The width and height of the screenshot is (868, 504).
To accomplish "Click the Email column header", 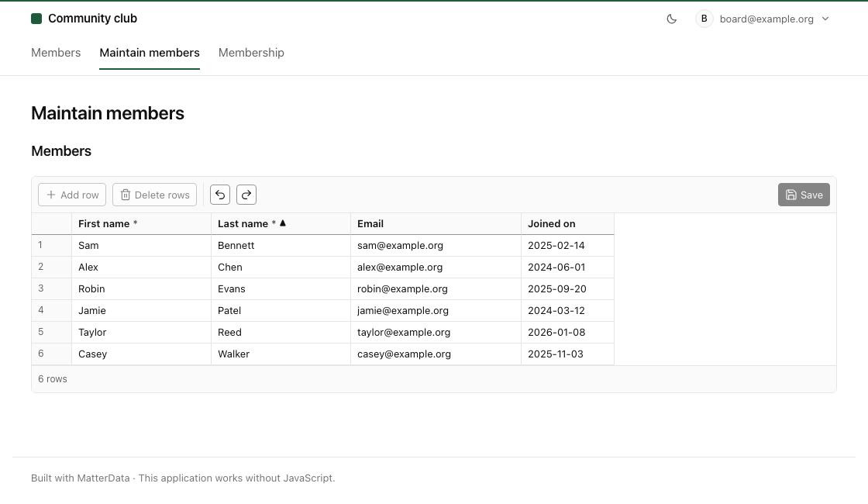I will coord(436,224).
